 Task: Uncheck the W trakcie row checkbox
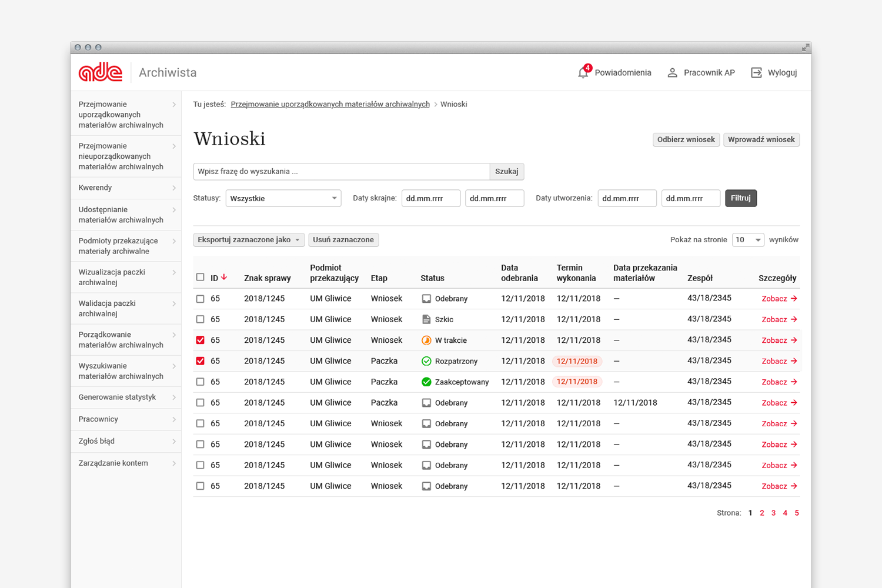pyautogui.click(x=201, y=340)
